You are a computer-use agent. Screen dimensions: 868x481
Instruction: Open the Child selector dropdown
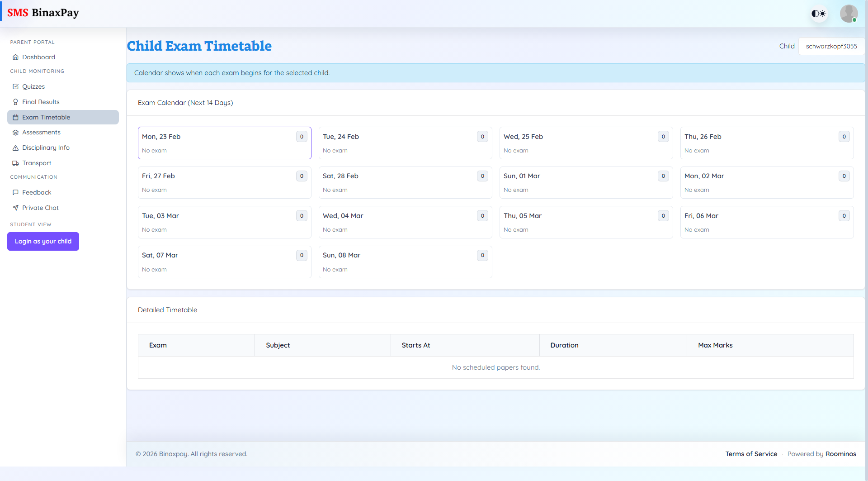point(831,46)
